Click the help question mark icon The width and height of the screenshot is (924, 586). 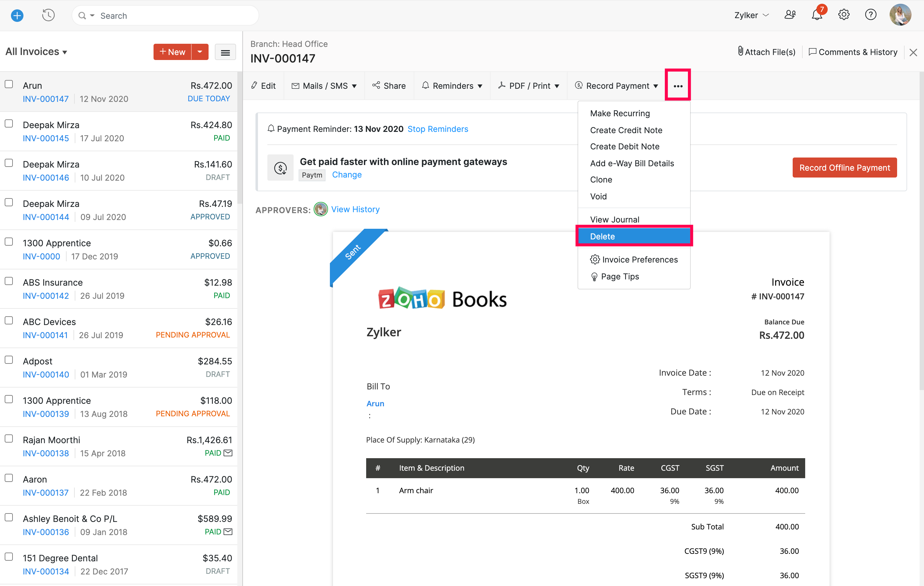point(870,15)
